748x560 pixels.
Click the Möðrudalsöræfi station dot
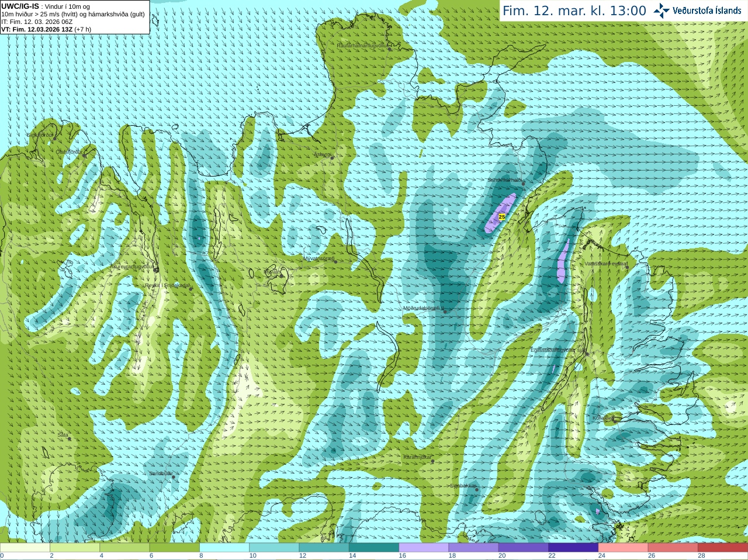(x=445, y=312)
